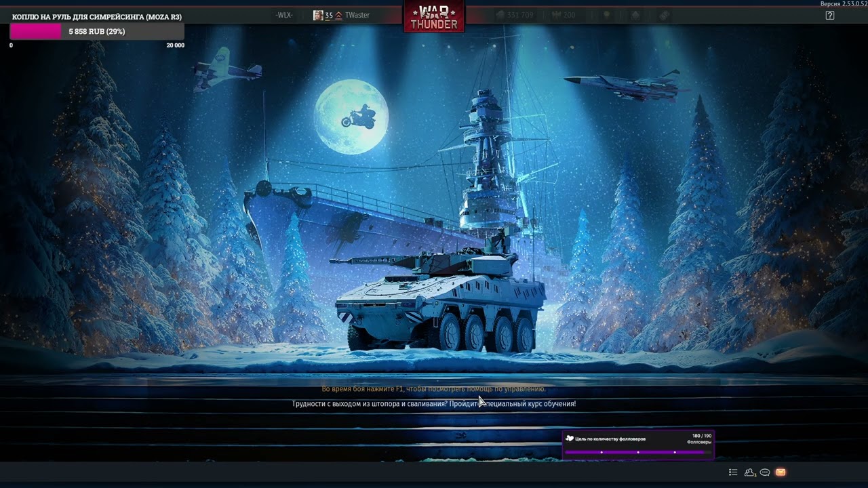The height and width of the screenshot is (488, 868).
Task: Click the War Thunder logo
Action: (434, 16)
